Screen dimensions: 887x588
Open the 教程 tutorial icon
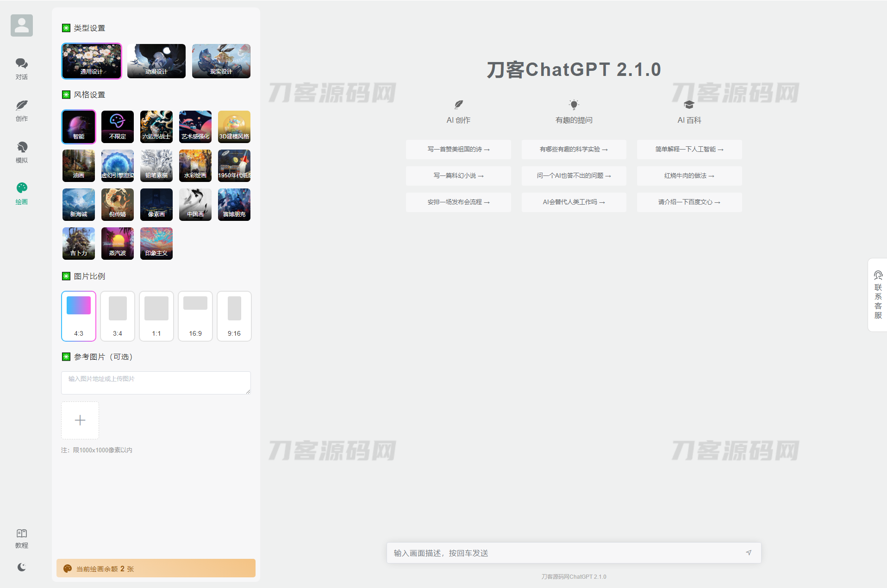21,538
